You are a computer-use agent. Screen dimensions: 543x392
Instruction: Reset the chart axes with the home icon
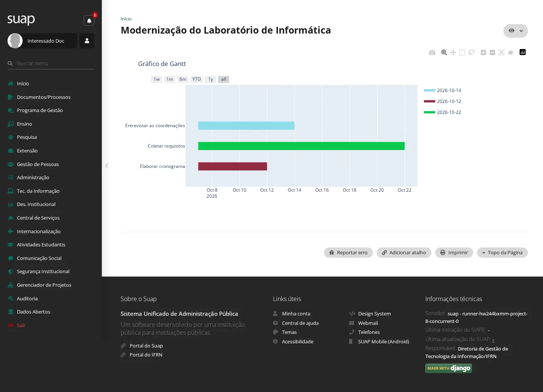[511, 52]
